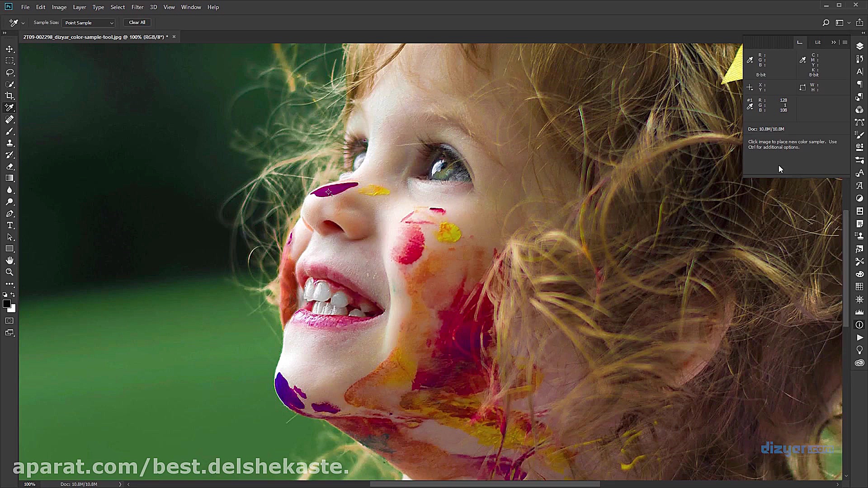
Task: Open the Layers panel icon
Action: (x=859, y=47)
